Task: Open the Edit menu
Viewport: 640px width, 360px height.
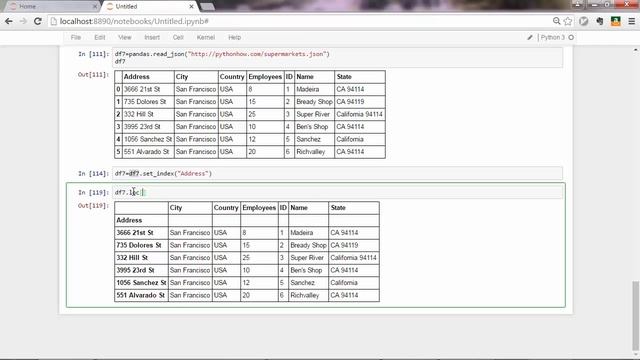Action: point(100,38)
